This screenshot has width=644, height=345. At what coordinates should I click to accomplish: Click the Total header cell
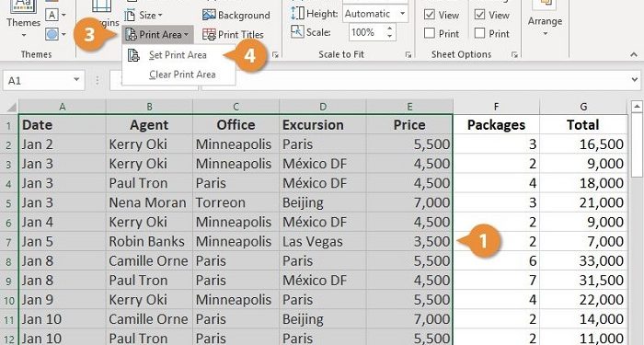tap(583, 125)
